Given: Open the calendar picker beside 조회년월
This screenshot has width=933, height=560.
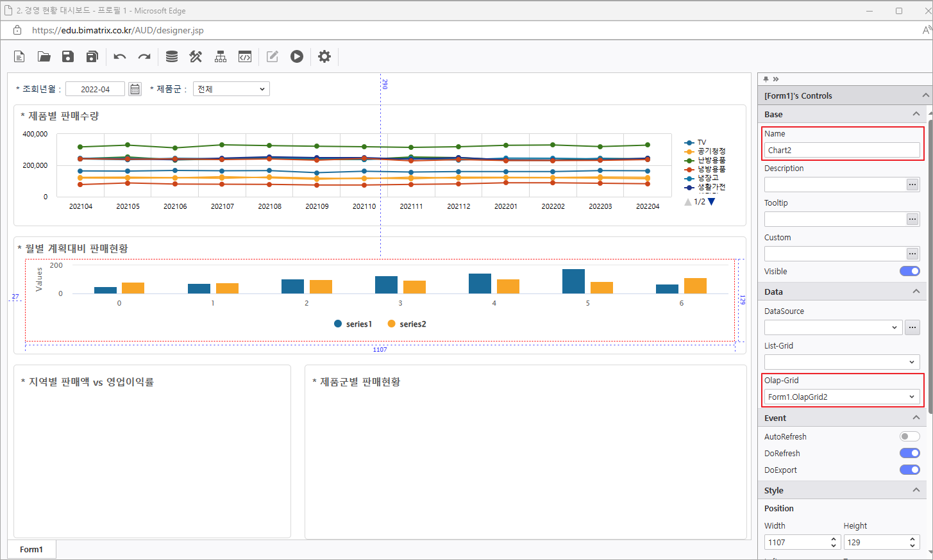Looking at the screenshot, I should click(x=135, y=89).
